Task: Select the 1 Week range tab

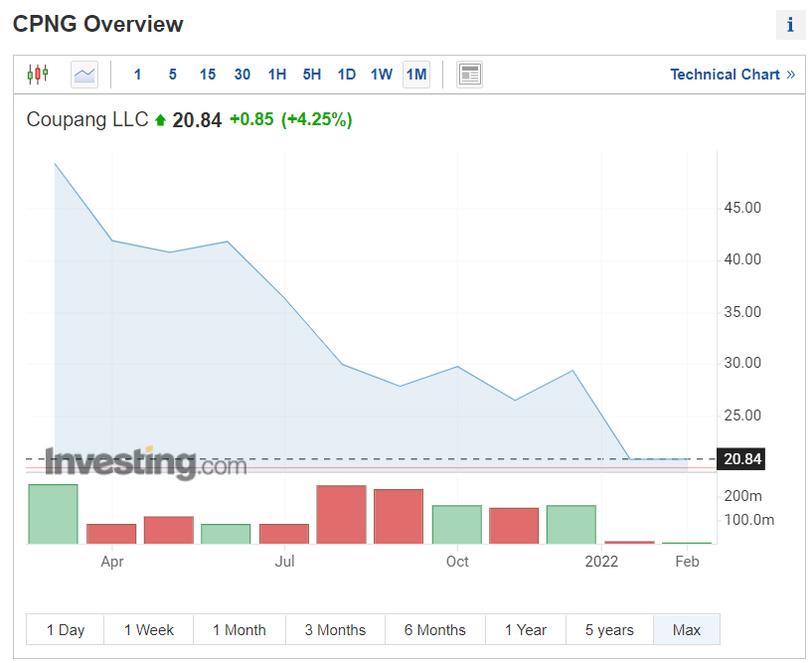Action: coord(149,630)
